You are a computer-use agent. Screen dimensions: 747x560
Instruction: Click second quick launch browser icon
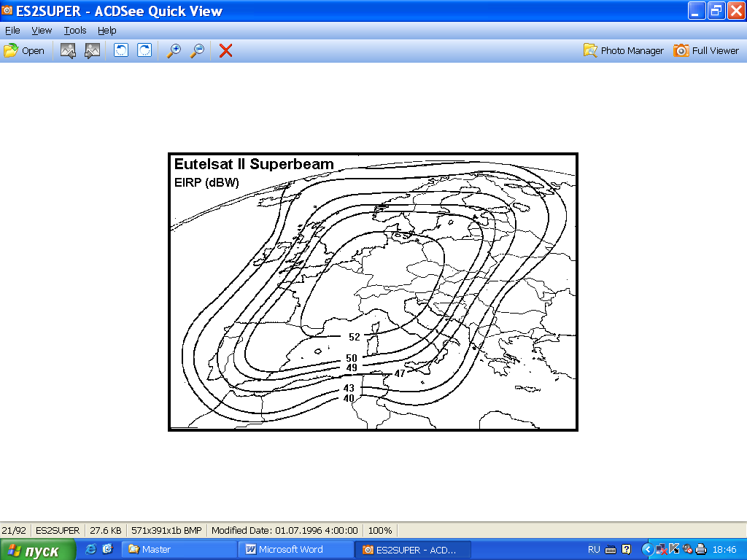point(108,549)
